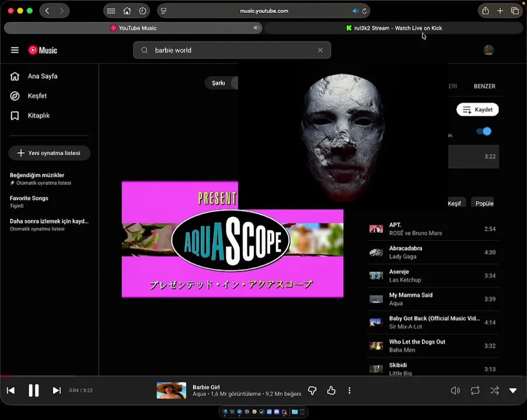This screenshot has width=527, height=420.
Task: Like Barbie Girl with thumbs up
Action: [331, 390]
